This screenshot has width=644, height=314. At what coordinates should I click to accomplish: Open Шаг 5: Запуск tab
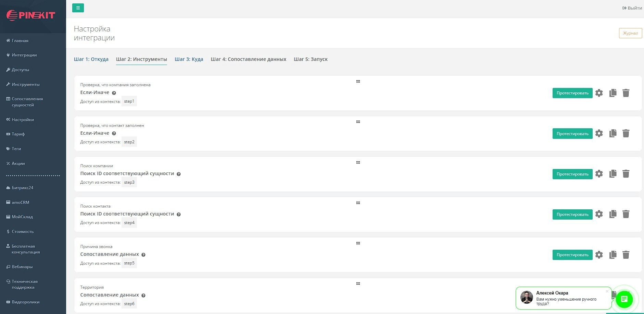point(311,59)
